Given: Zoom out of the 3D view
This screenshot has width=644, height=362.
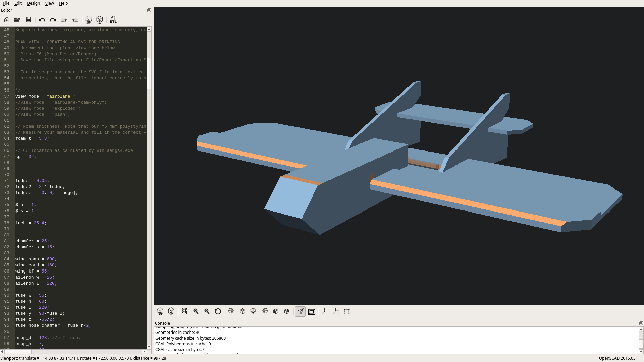Looking at the screenshot, I should point(207,311).
